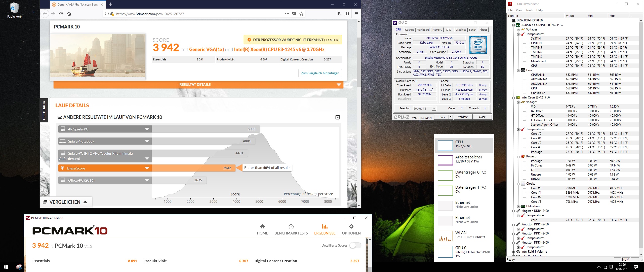The image size is (644, 272).
Task: Expand 4K Spiele-PC dropdown
Action: [147, 129]
